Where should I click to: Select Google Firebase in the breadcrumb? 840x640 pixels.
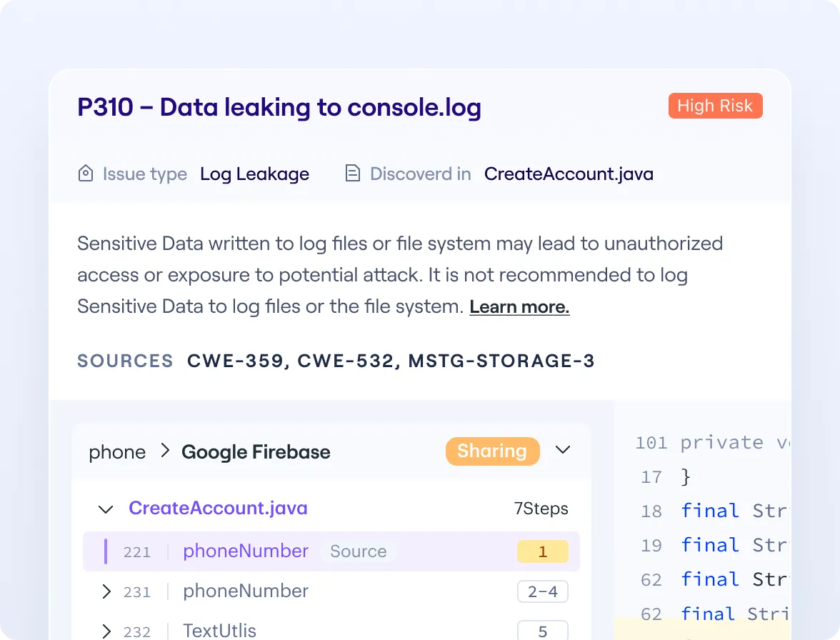click(x=256, y=451)
